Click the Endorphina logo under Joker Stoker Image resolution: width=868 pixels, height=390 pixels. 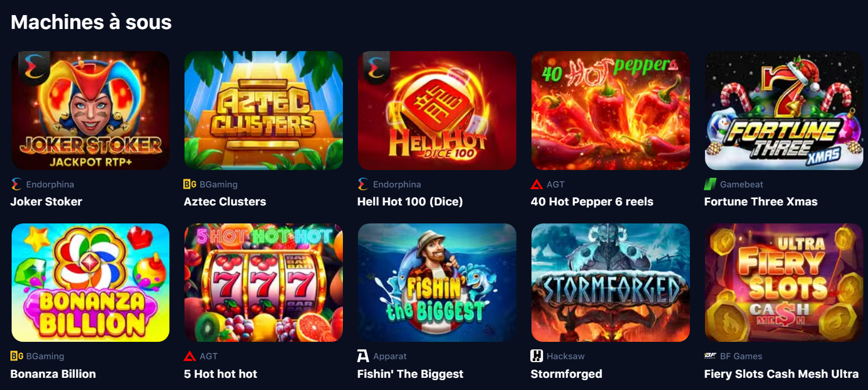click(16, 185)
